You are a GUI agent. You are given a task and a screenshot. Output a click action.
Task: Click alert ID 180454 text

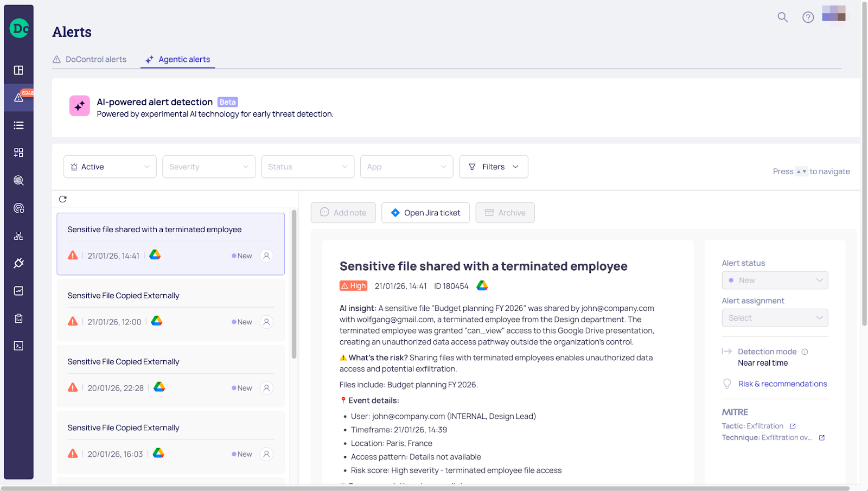pos(451,286)
